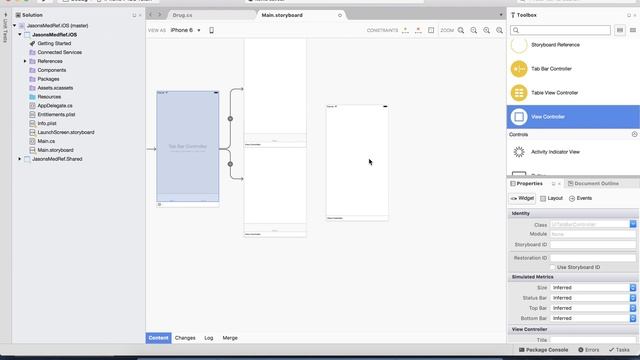Select Connected Services in the solution tree
The width and height of the screenshot is (640, 360).
pos(60,52)
